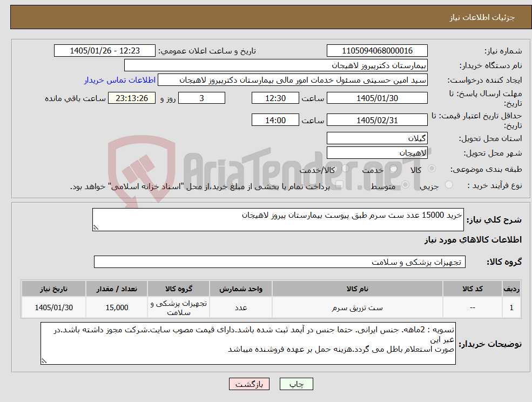This screenshot has height=402, width=532.
Task: Click the تعداد / مقدار column header
Action: 117,289
